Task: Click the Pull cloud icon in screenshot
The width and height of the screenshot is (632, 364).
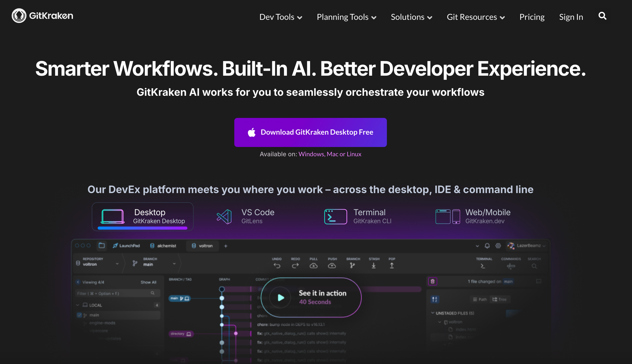Action: [x=313, y=265]
